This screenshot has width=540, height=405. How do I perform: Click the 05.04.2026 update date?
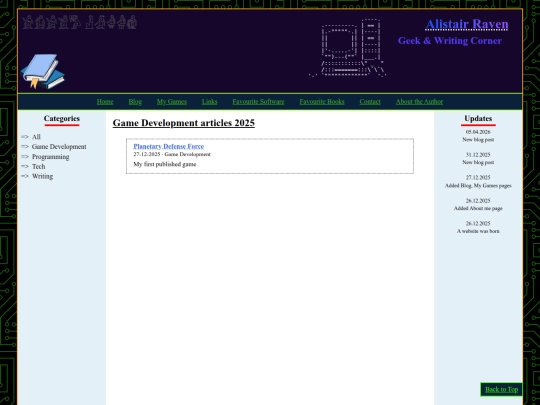478,132
